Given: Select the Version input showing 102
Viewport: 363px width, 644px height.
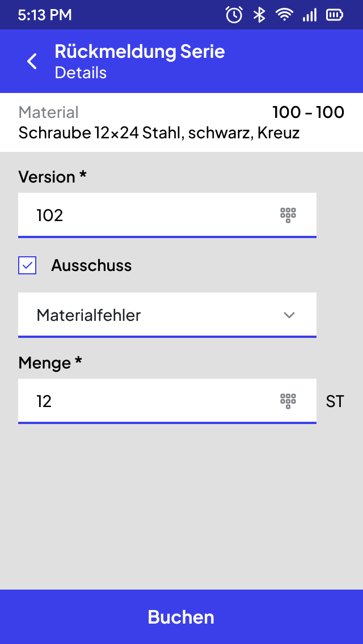Looking at the screenshot, I should pos(167,215).
